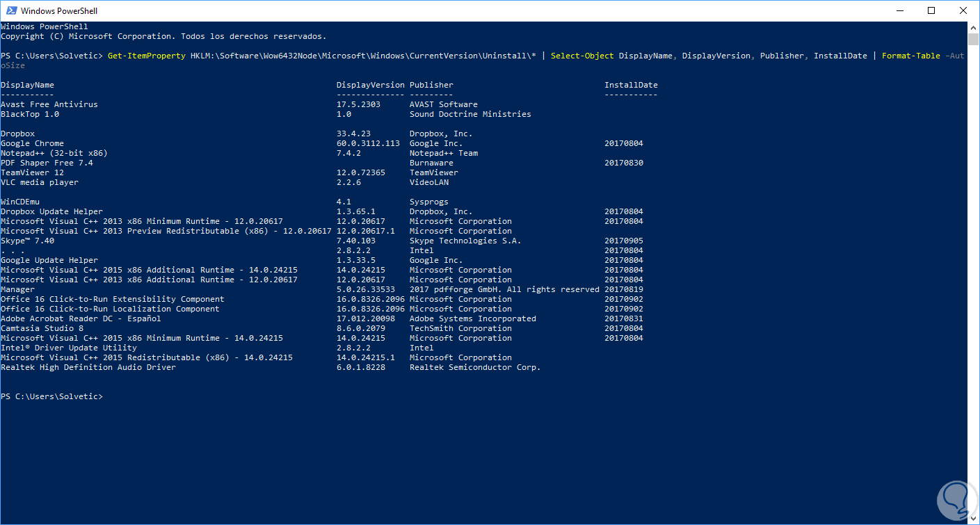Click TeamViewer version 12.0.72365
Image resolution: width=980 pixels, height=525 pixels.
[360, 172]
